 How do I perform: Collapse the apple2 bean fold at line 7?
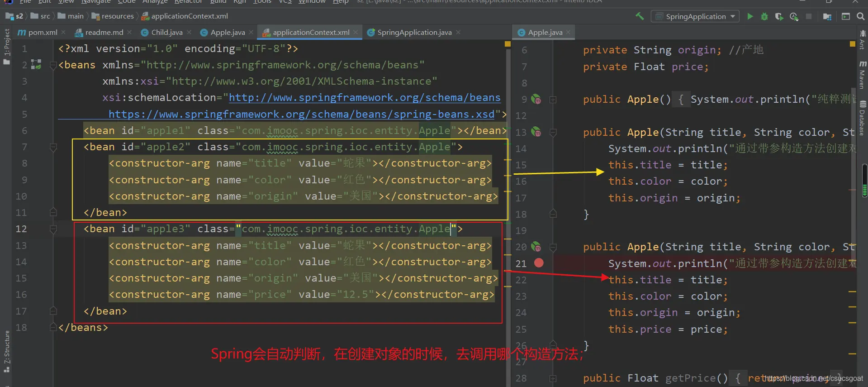coord(53,147)
